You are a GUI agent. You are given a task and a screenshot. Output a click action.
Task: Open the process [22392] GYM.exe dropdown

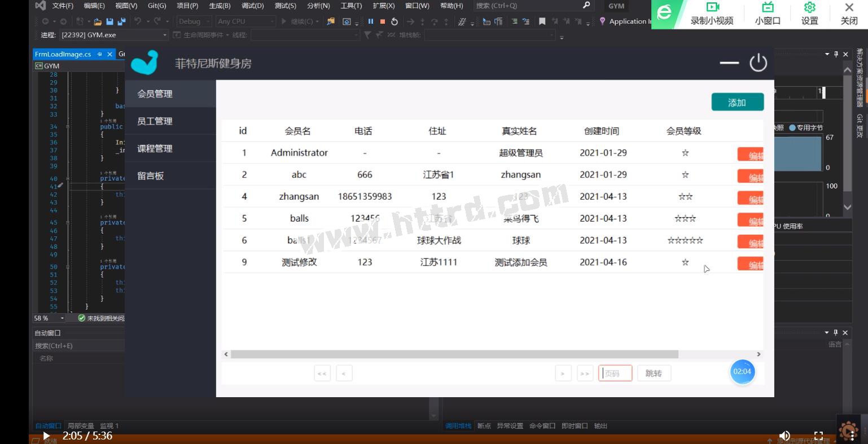click(x=113, y=35)
